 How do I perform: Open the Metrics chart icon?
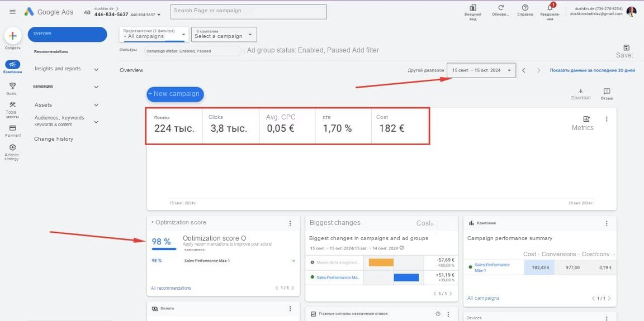pos(586,119)
